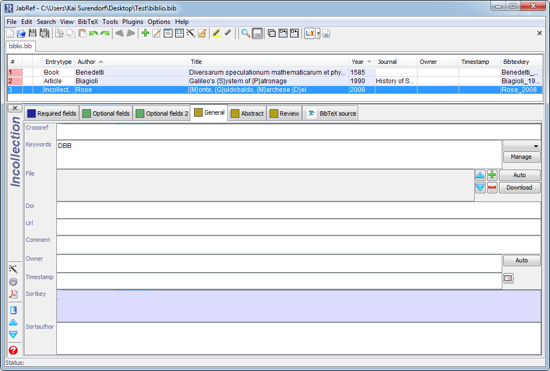This screenshot has width=550, height=371.
Task: Switch to the BibTeX source tab
Action: (x=331, y=113)
